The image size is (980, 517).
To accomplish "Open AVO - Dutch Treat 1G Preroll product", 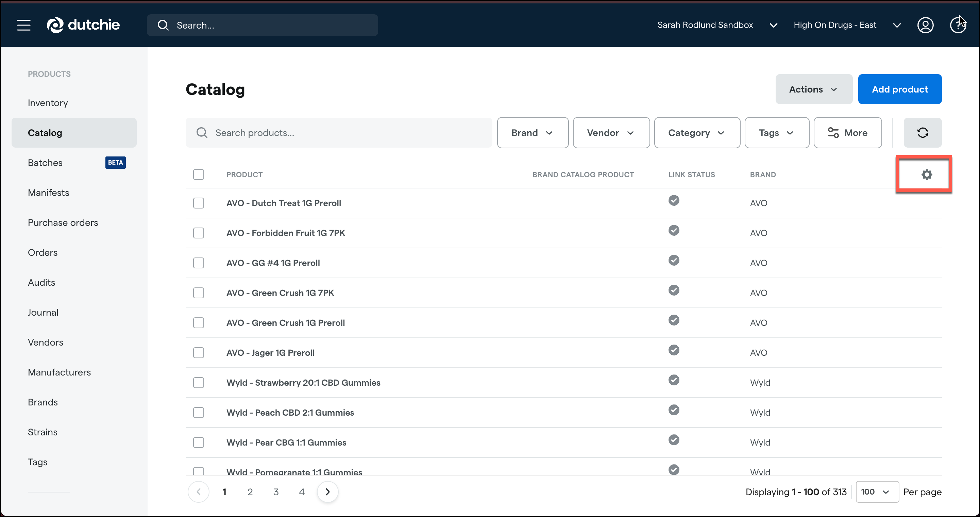I will point(283,203).
